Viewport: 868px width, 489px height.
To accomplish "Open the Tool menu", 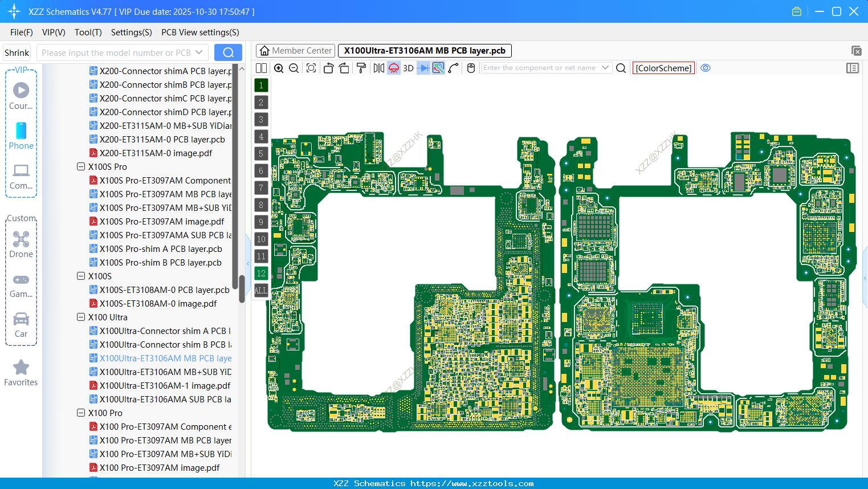I will (x=88, y=32).
